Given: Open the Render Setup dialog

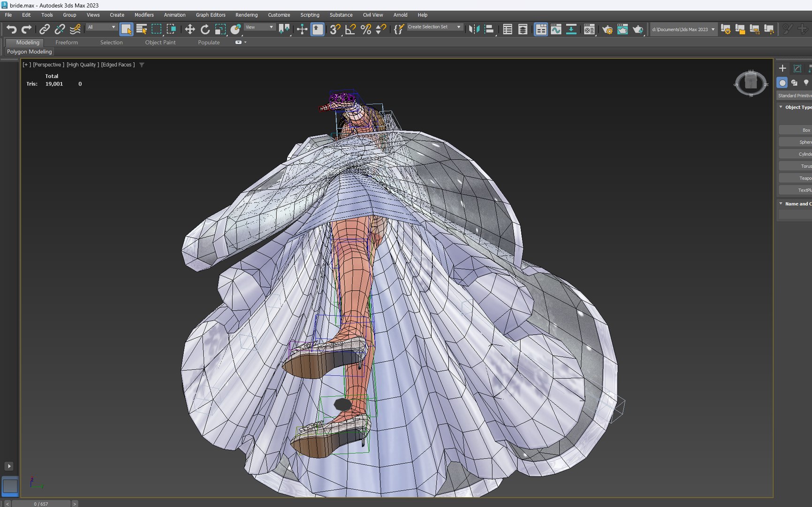Looking at the screenshot, I should pyautogui.click(x=607, y=30).
